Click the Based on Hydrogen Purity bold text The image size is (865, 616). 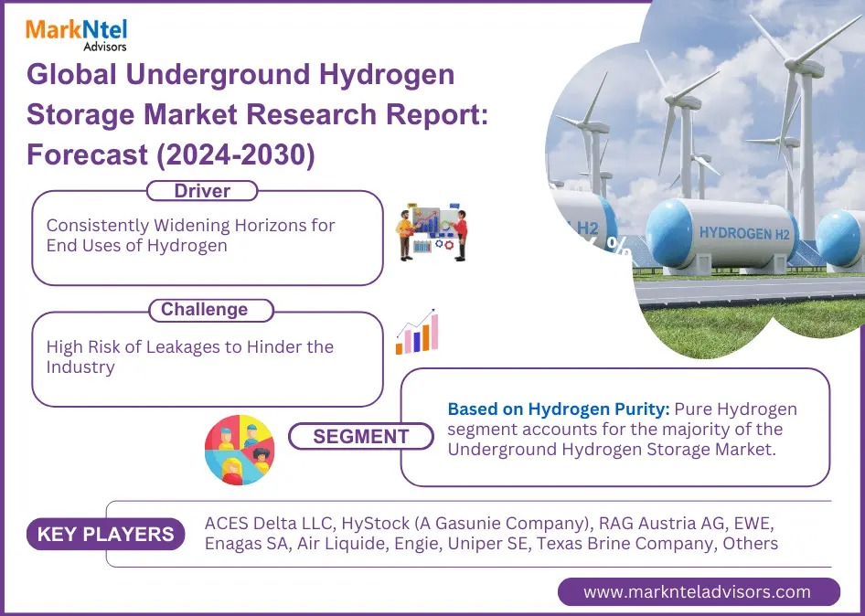[559, 409]
